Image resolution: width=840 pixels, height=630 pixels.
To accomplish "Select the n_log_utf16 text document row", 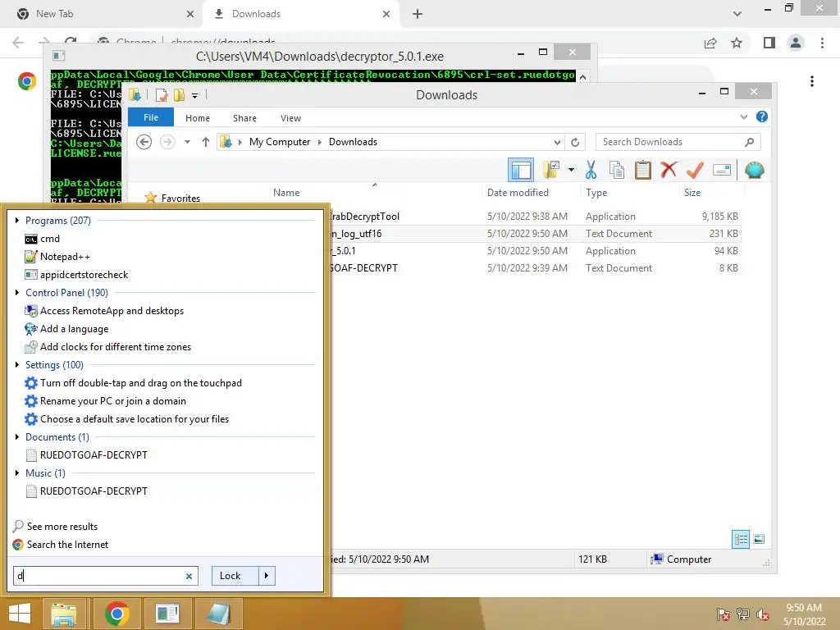I will 536,234.
